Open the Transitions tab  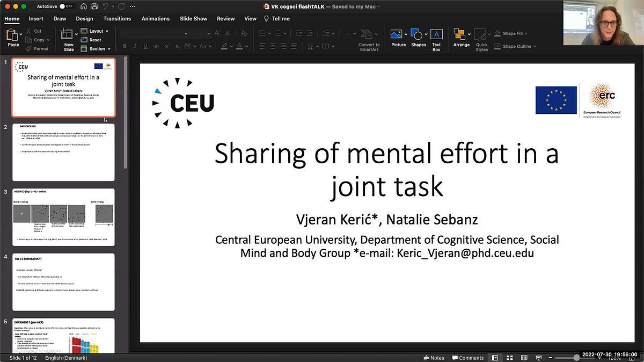117,18
